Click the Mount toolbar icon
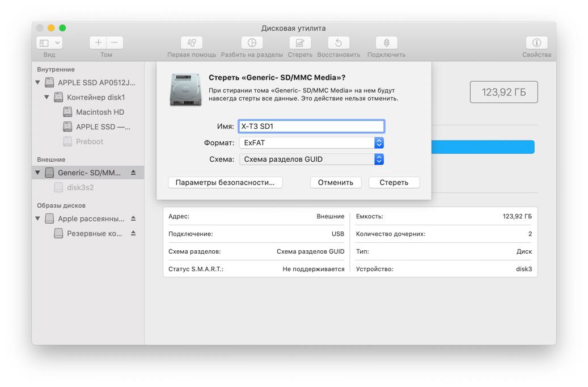Screen dimensions: 588x387 (386, 43)
